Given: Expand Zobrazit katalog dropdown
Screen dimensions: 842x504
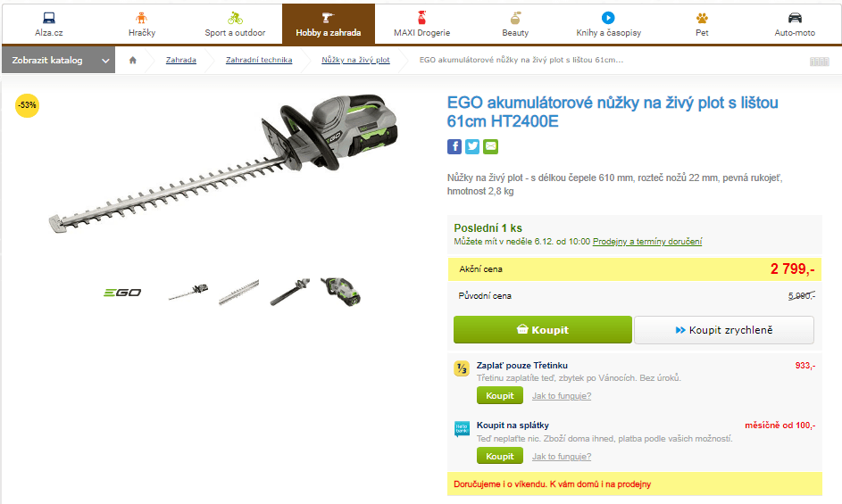Looking at the screenshot, I should click(59, 60).
